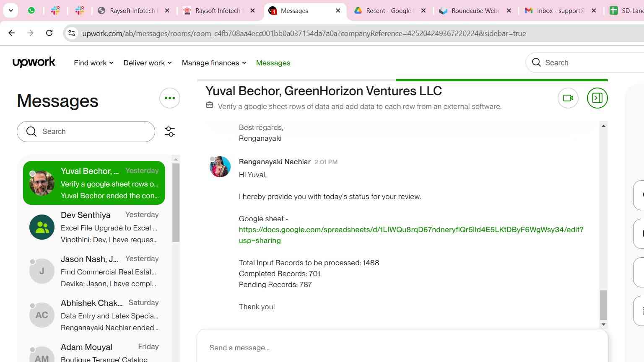
Task: Go forward in browser history
Action: coord(30,33)
